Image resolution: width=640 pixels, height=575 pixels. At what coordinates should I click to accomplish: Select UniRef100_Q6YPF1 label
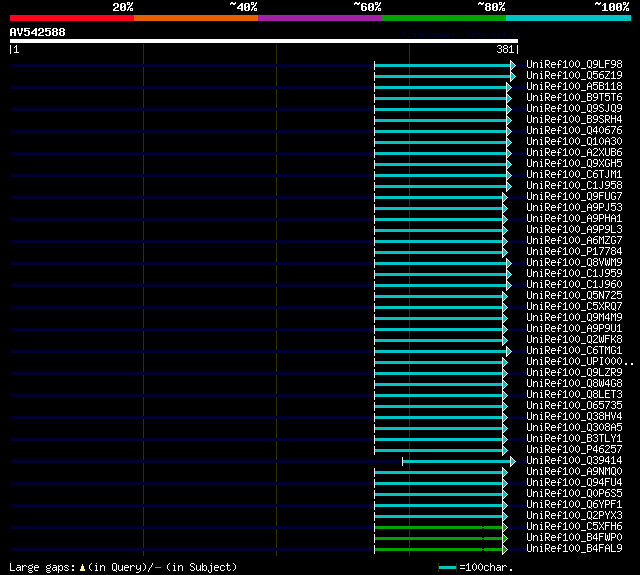[x=574, y=505]
